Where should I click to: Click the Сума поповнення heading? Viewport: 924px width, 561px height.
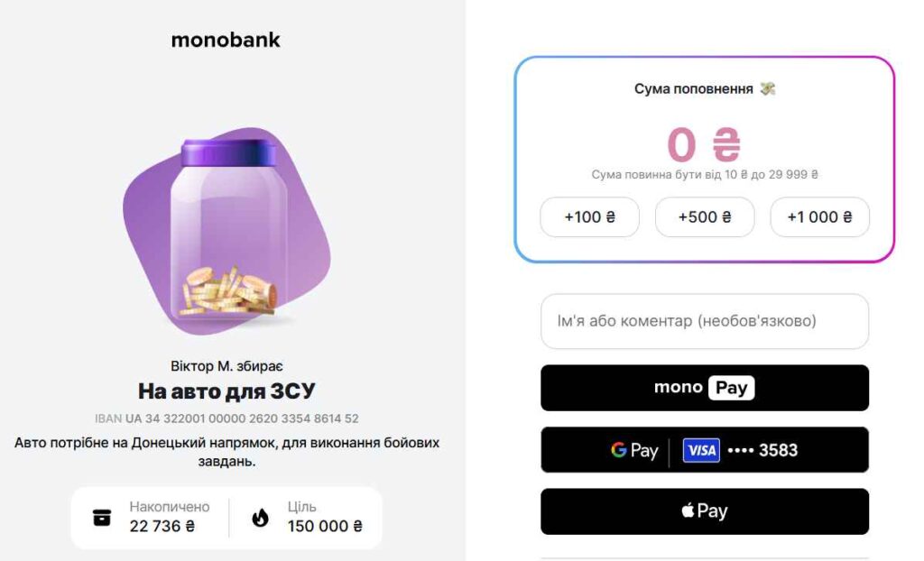(693, 88)
